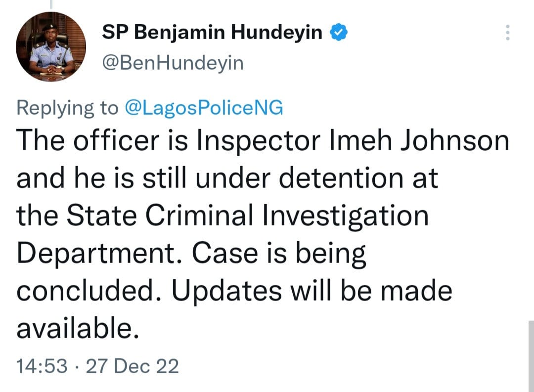
Task: Open the @BenHundeyin handle link
Action: click(x=173, y=63)
